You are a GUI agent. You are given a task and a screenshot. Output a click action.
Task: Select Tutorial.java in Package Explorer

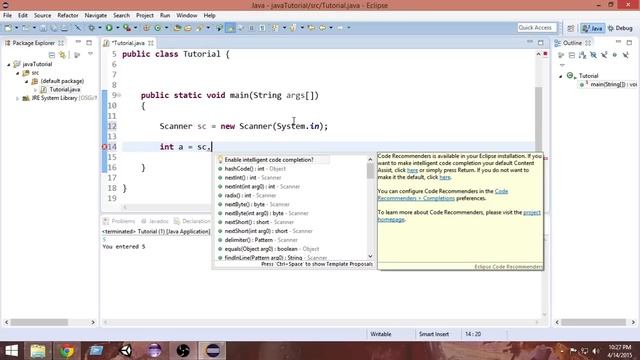point(64,89)
